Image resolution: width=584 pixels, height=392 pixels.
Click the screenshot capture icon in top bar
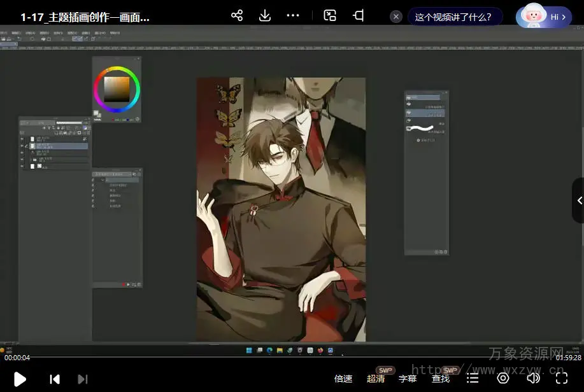click(330, 16)
